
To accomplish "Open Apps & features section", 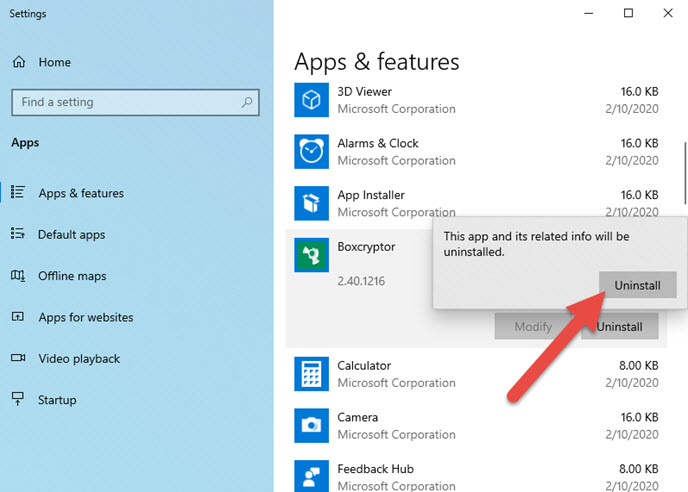I will pyautogui.click(x=81, y=193).
